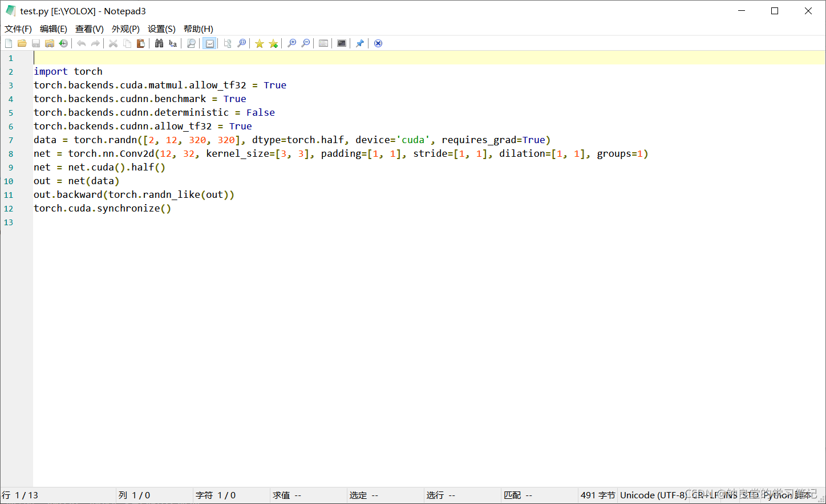Viewport: 826px width, 504px height.
Task: Click the 'cudnn.benchmark = True' line
Action: 140,99
